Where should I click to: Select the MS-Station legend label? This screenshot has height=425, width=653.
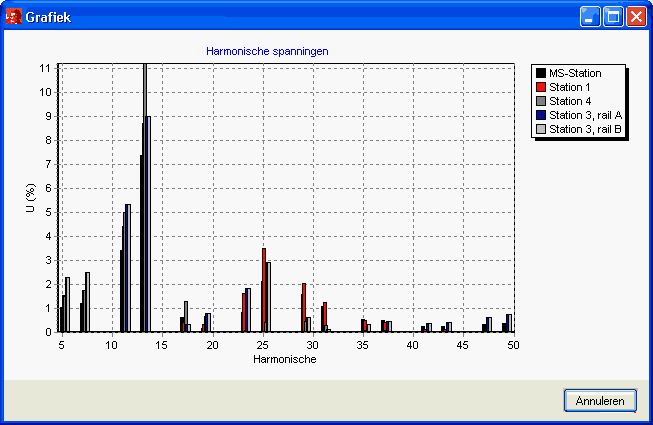tap(577, 73)
